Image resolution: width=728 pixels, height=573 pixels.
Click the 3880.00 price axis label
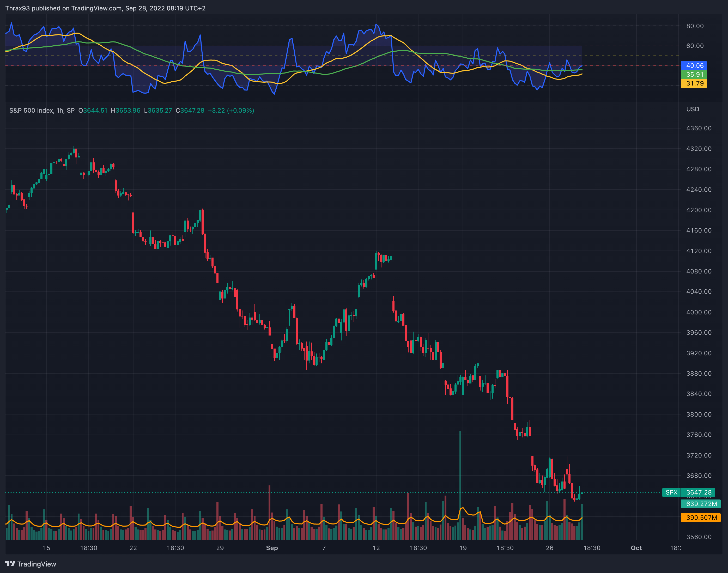699,373
